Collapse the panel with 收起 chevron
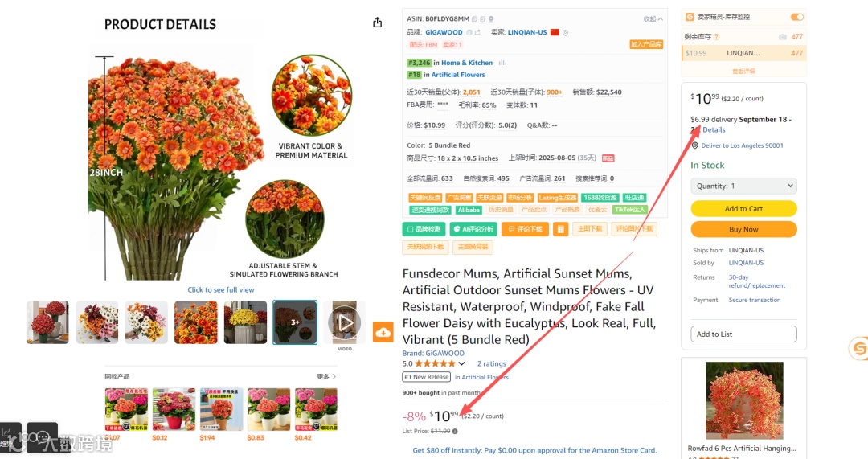868x459 pixels. pyautogui.click(x=653, y=18)
